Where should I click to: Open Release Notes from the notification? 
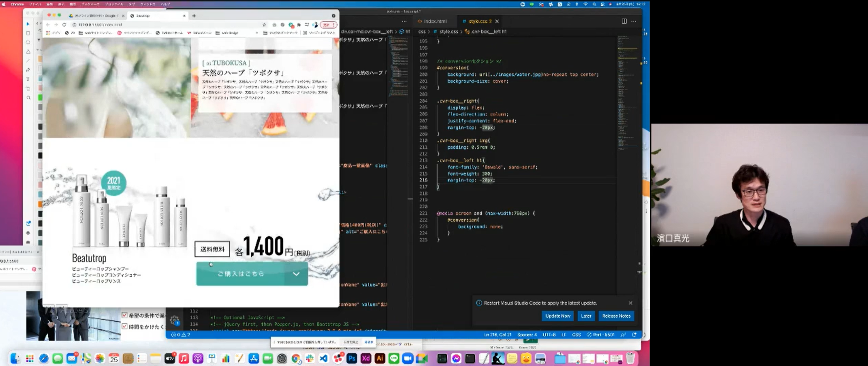(x=616, y=316)
